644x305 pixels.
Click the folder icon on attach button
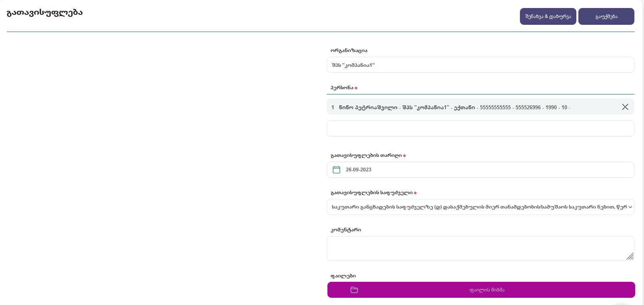[x=354, y=290]
